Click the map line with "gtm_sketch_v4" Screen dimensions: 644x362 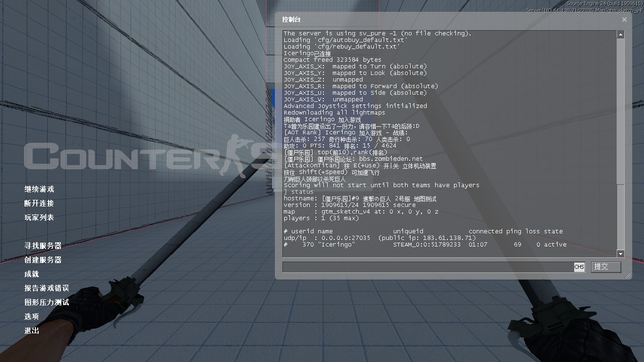[361, 212]
